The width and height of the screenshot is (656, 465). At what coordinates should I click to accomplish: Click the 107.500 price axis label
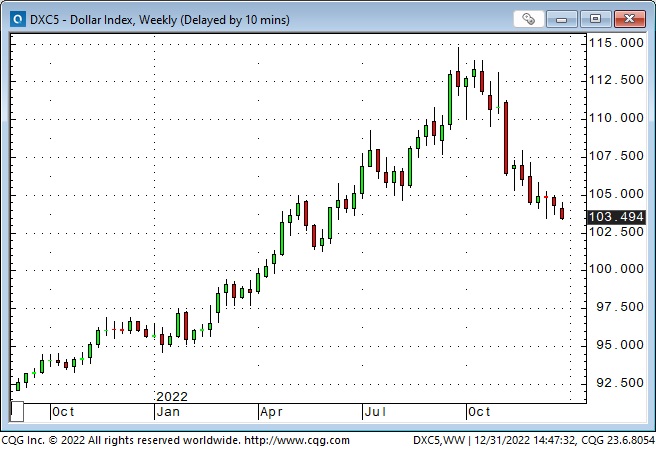616,156
